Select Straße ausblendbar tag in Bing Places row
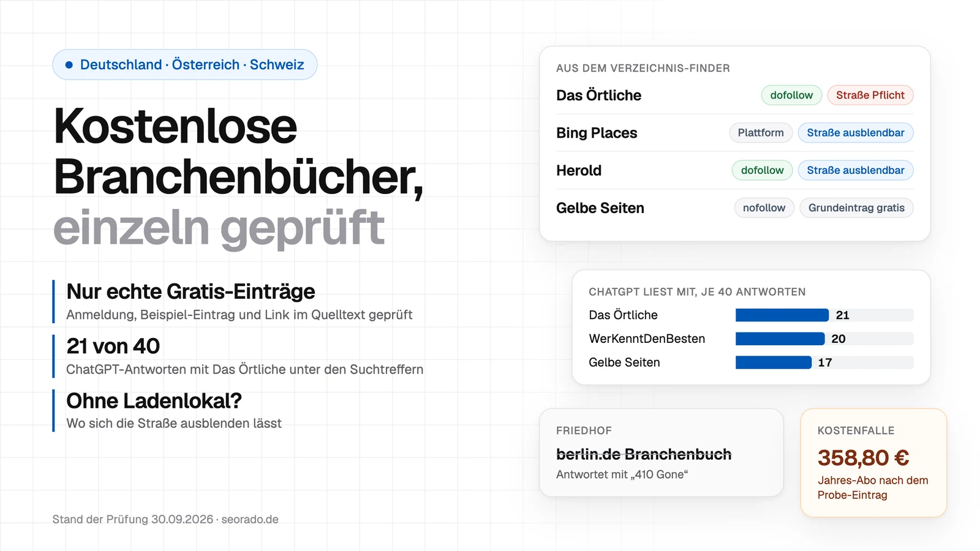Viewport: 980px width, 551px height. pos(856,133)
